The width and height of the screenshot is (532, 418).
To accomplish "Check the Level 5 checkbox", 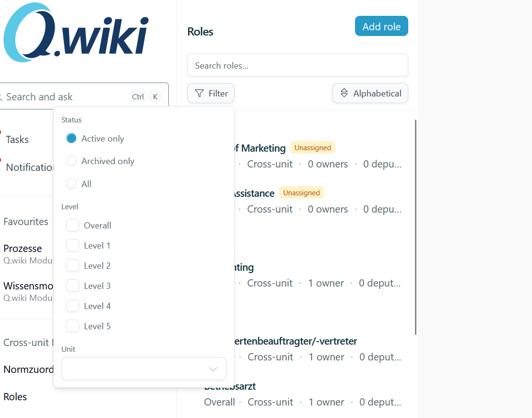I will 72,326.
